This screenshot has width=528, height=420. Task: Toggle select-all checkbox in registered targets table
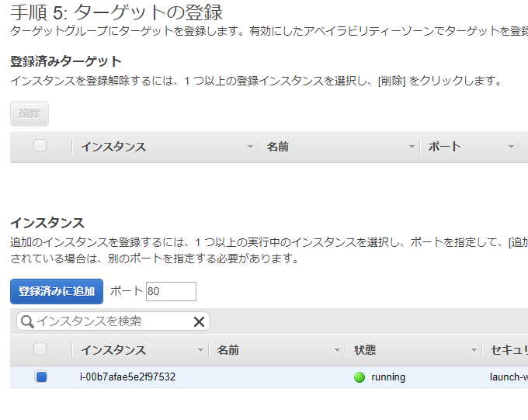(x=40, y=146)
